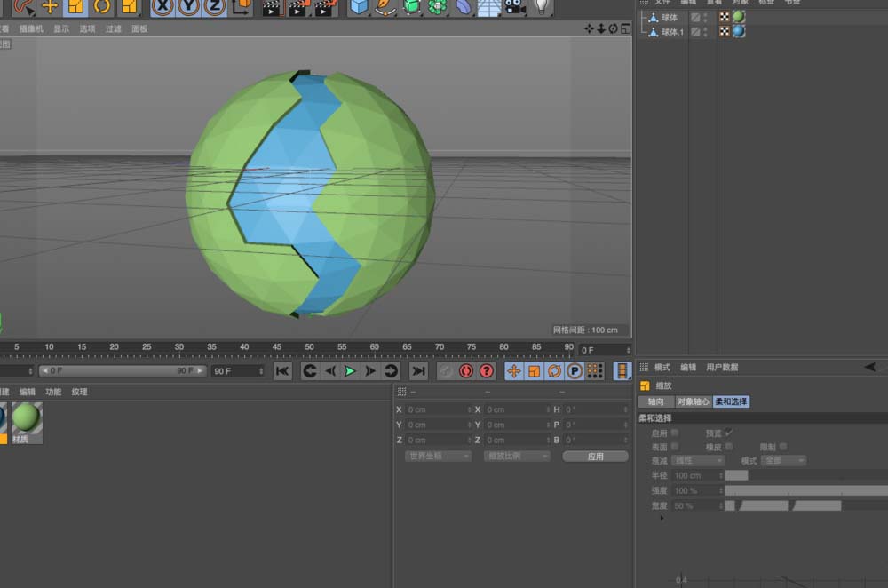Switch to the 对象轴心 tab

point(694,401)
